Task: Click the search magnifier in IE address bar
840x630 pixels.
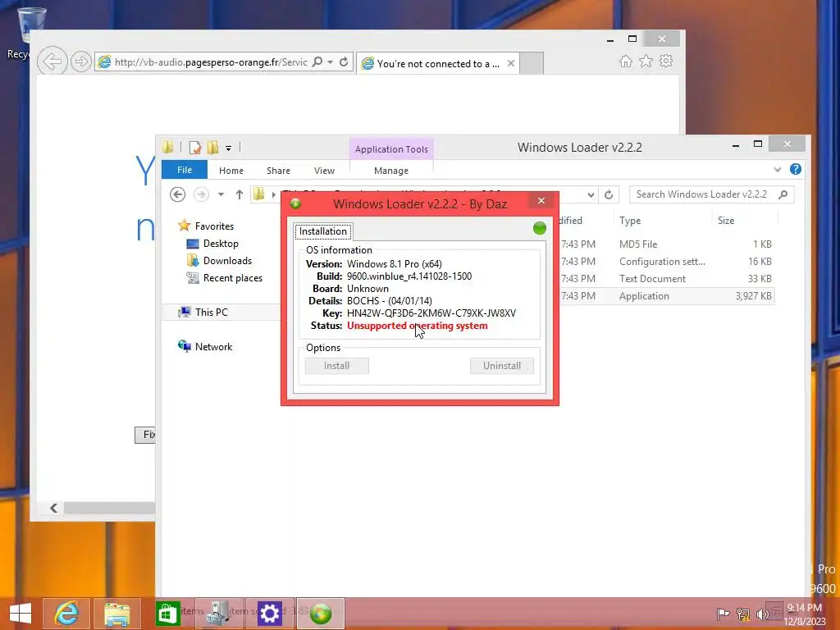Action: (317, 62)
